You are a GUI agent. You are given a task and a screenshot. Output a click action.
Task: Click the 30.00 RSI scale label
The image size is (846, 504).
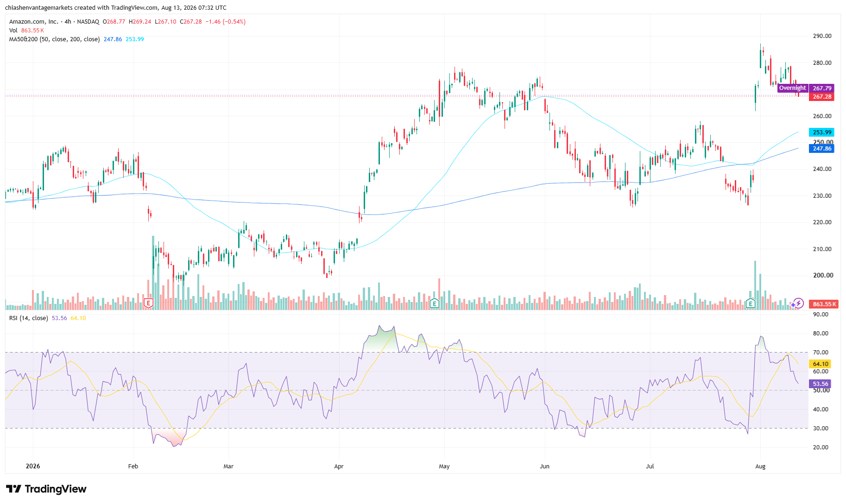click(821, 428)
